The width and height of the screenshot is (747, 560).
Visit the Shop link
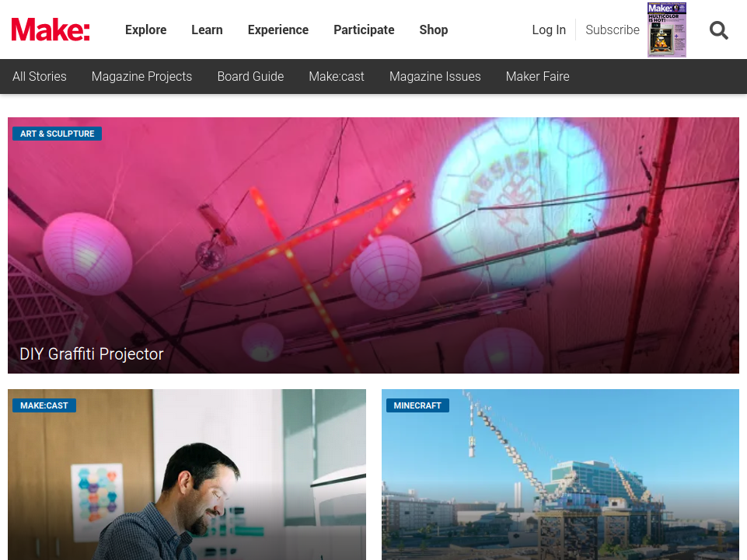tap(434, 30)
